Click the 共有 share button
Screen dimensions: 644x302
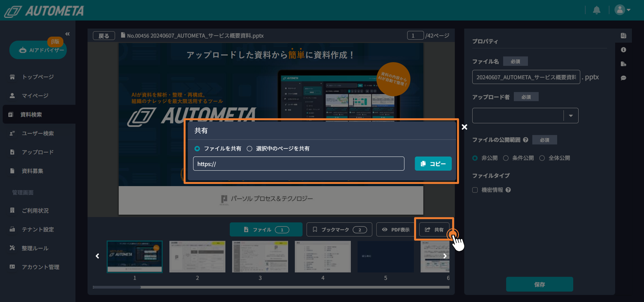[434, 229]
